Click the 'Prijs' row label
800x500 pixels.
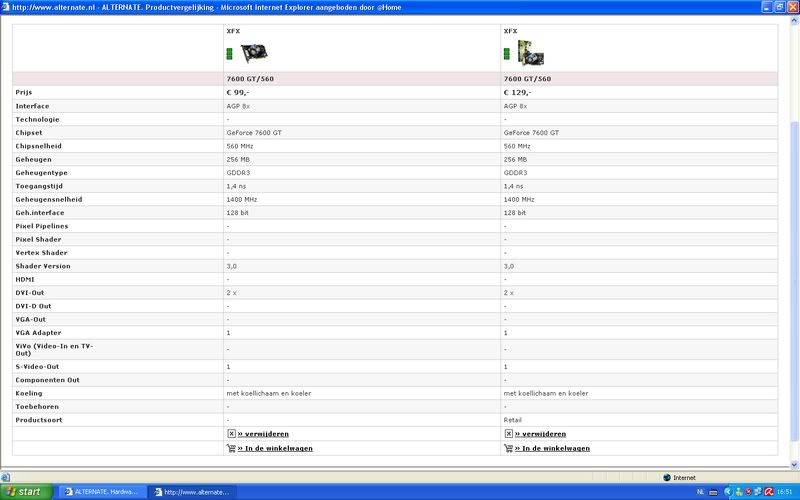23,92
